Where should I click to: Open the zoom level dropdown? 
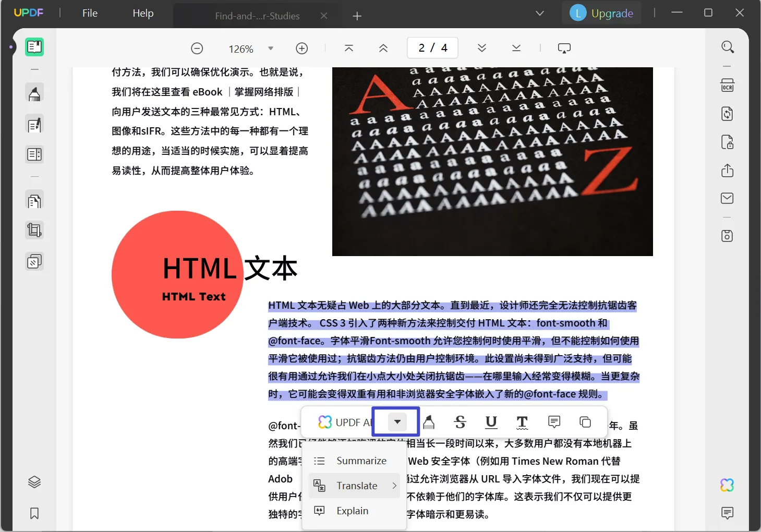click(x=270, y=49)
